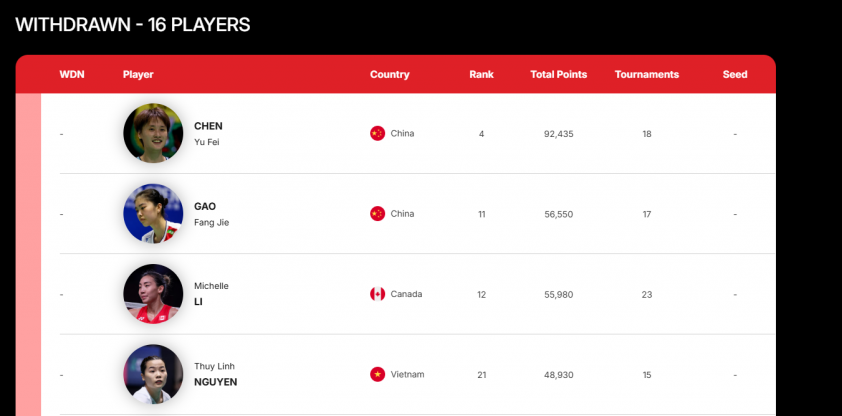
Task: Click the WDN column header
Action: click(72, 75)
